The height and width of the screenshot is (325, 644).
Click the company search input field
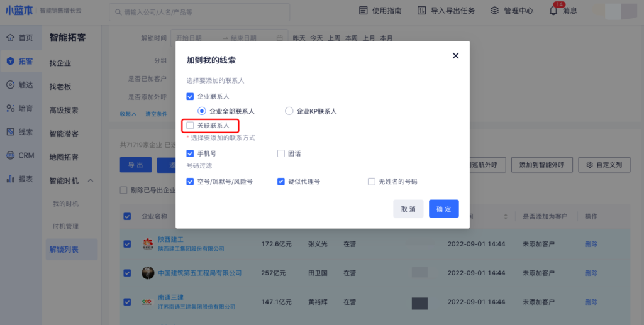(x=201, y=12)
